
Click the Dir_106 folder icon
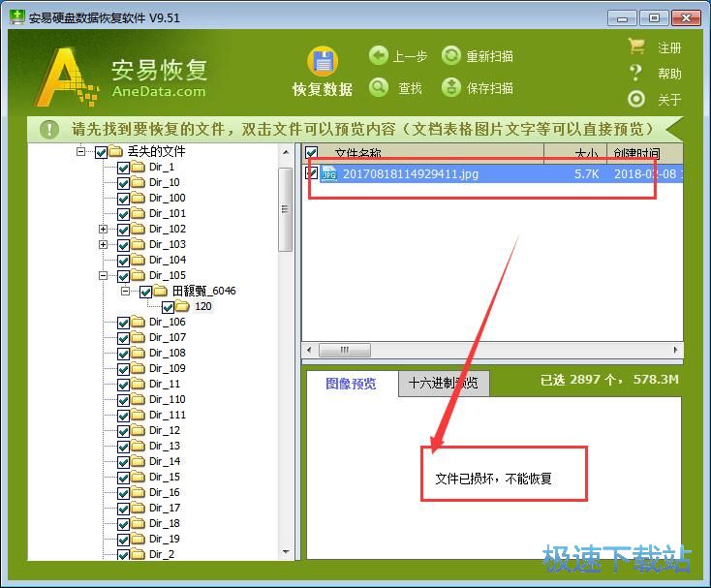click(x=138, y=322)
